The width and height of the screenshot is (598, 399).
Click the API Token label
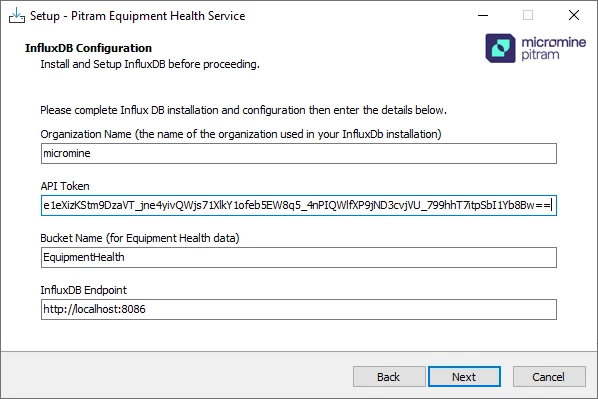[x=65, y=186]
